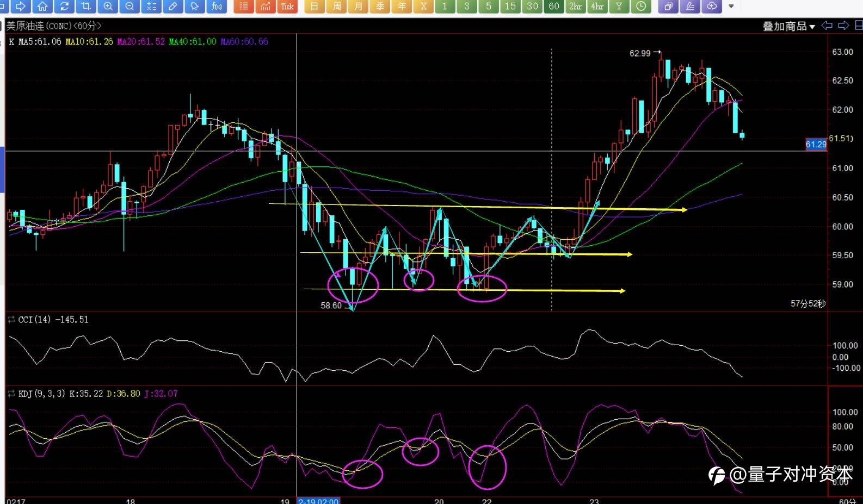
Task: Zoom out of the chart
Action: (130, 6)
